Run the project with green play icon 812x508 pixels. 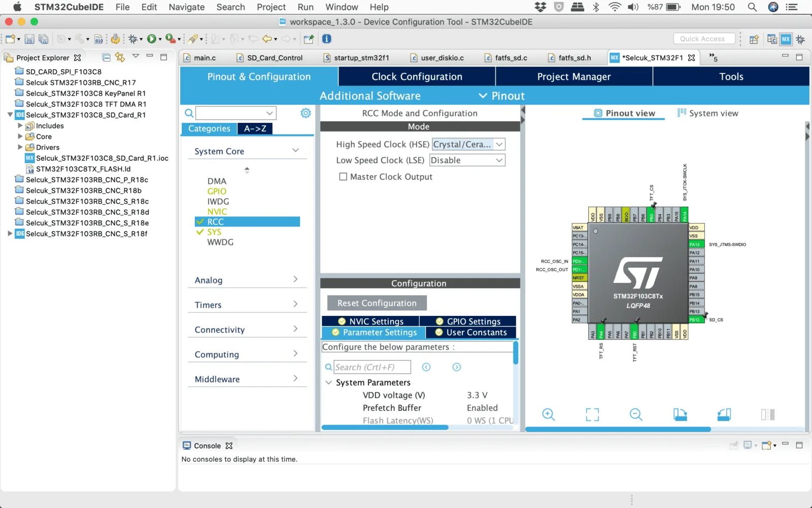(151, 39)
